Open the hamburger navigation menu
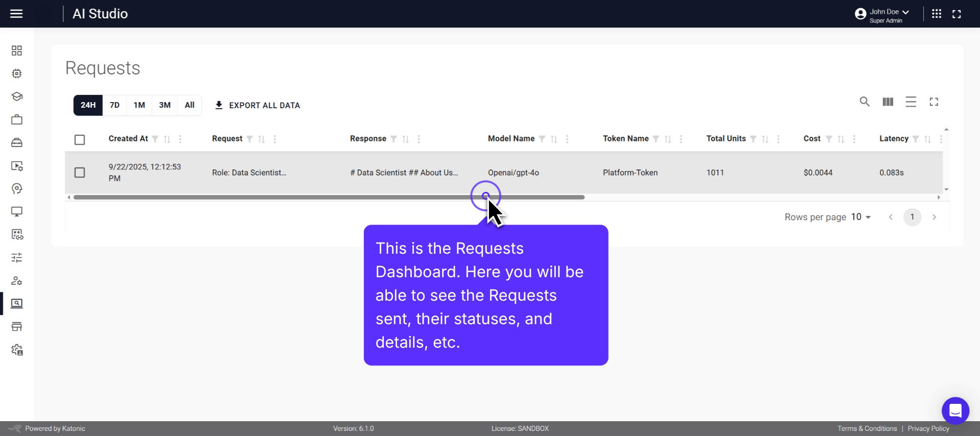The image size is (980, 436). [x=16, y=14]
